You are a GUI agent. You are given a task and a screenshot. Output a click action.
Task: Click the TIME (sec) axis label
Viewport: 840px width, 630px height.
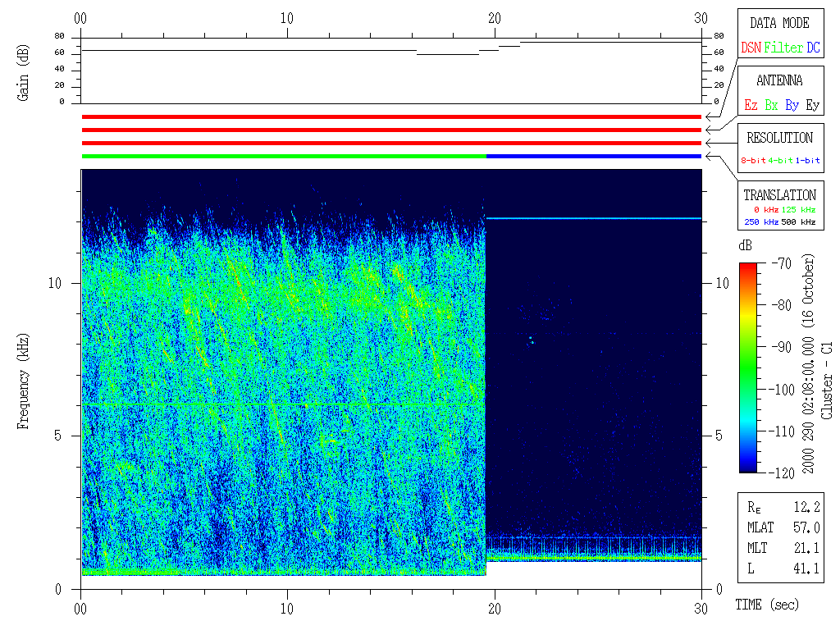tap(765, 605)
